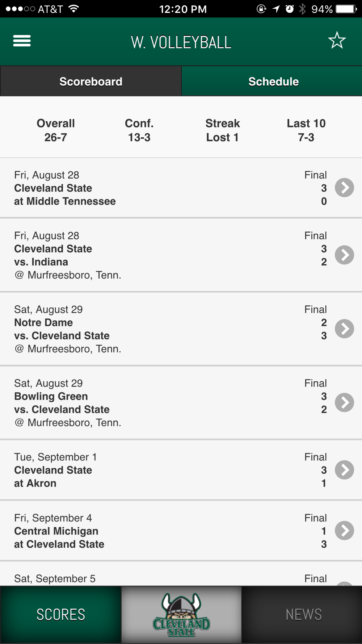Viewport: 362px width, 644px height.
Task: Tap the Overall 26-7 record
Action: [x=56, y=130]
